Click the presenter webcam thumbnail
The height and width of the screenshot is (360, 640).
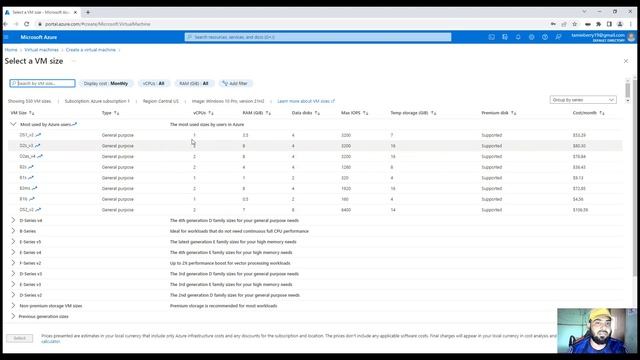(596, 331)
